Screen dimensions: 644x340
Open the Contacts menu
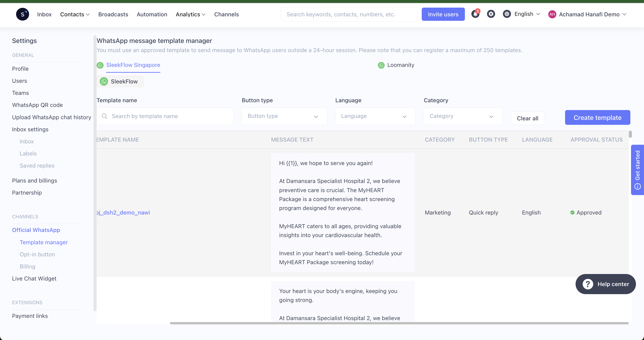click(x=75, y=14)
